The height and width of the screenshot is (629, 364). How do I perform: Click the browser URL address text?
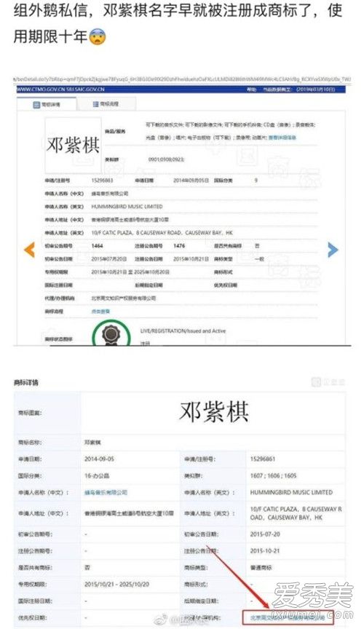click(182, 79)
